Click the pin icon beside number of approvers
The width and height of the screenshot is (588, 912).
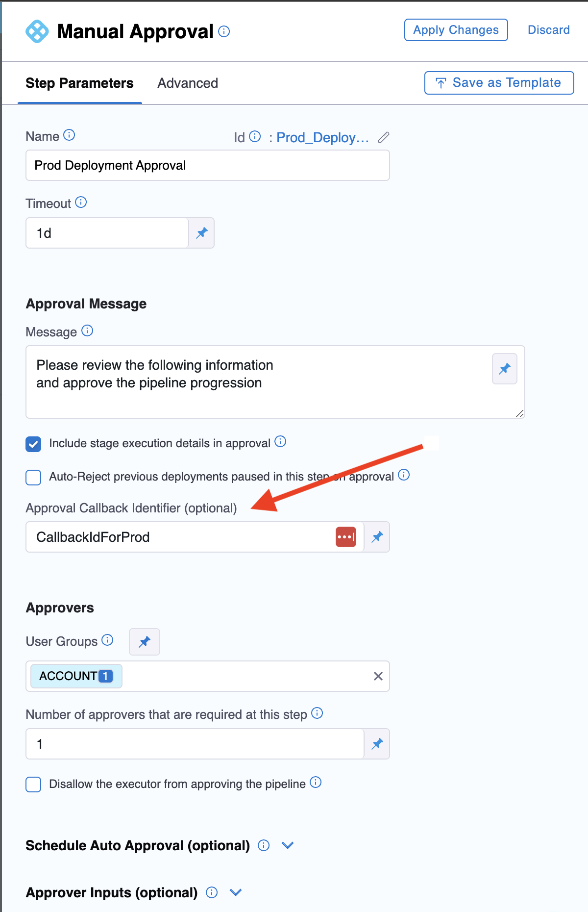pos(377,744)
